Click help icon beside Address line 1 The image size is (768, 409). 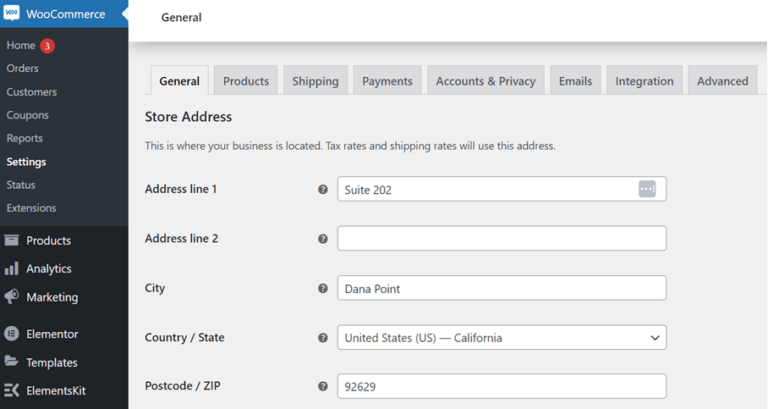click(323, 189)
